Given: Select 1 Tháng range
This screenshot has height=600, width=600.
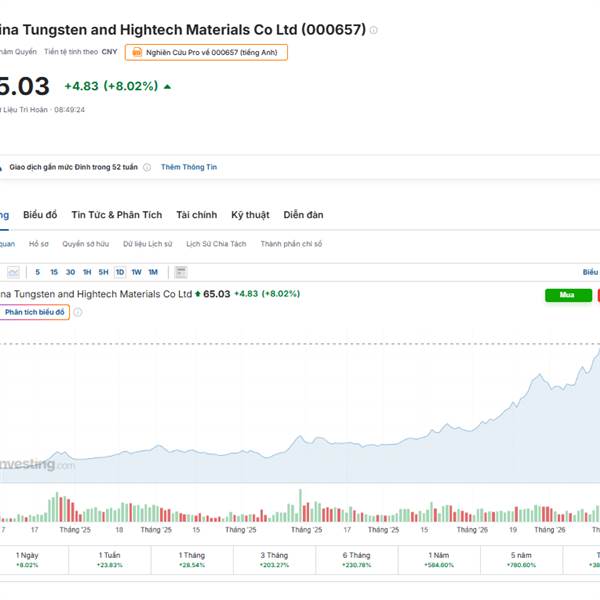Looking at the screenshot, I should 192,559.
